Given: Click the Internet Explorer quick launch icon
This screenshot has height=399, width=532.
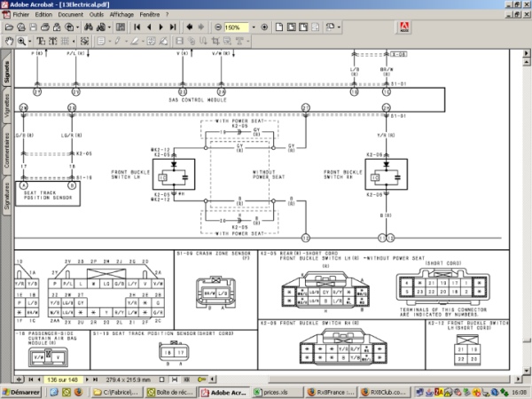Looking at the screenshot, I should tap(53, 392).
